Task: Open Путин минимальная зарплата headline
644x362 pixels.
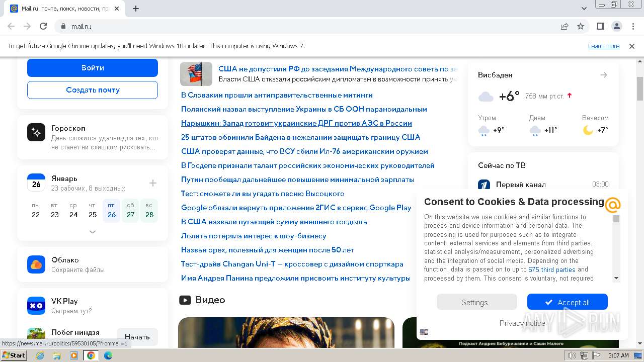Action: pyautogui.click(x=297, y=179)
